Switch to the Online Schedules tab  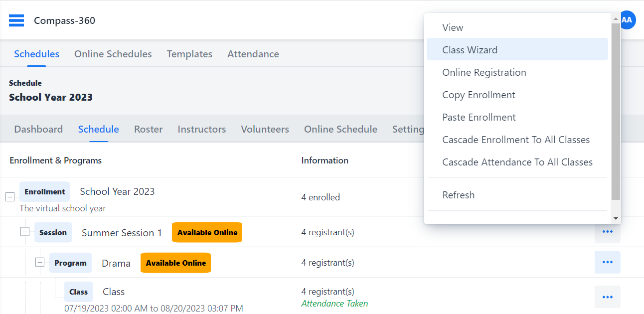click(113, 54)
